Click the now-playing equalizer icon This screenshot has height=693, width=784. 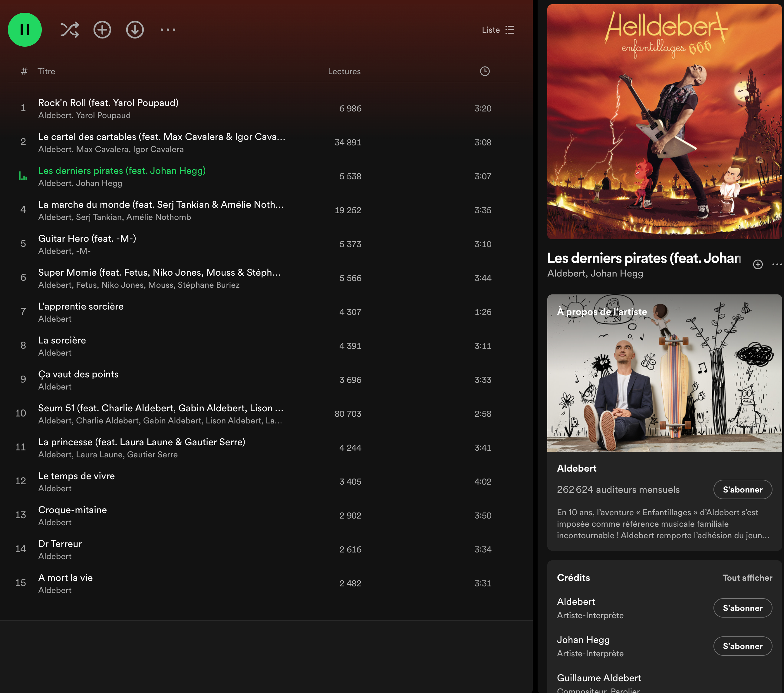tap(23, 177)
